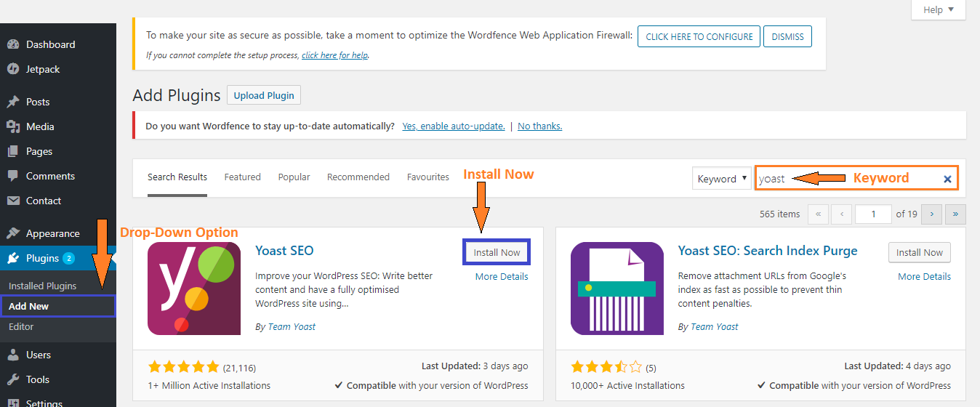Switch to Popular plugins tab
This screenshot has height=407, width=980.
pyautogui.click(x=294, y=177)
